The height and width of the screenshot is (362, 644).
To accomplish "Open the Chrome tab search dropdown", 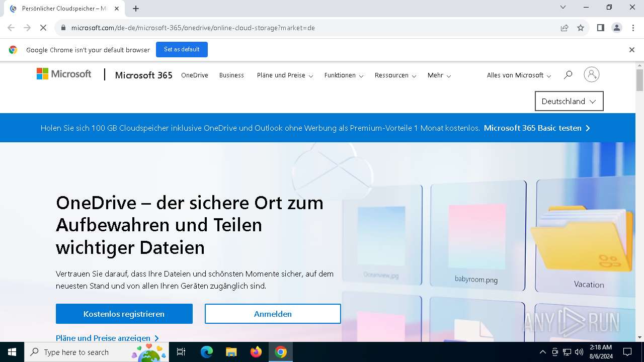I will click(x=563, y=8).
